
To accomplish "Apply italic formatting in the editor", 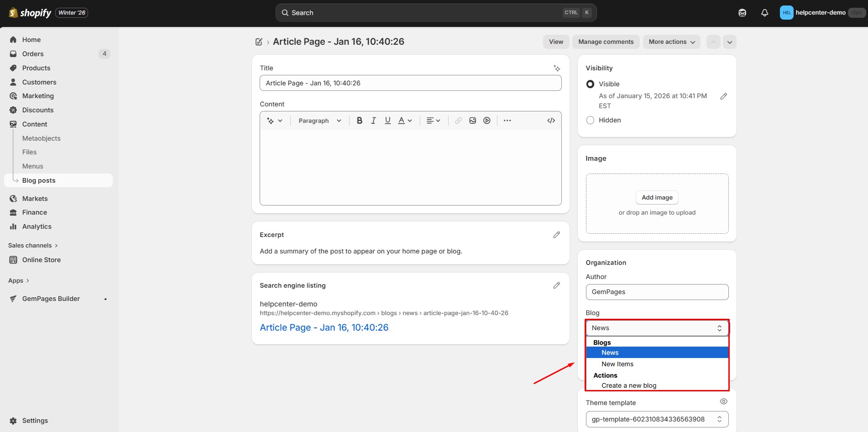I will click(x=373, y=121).
